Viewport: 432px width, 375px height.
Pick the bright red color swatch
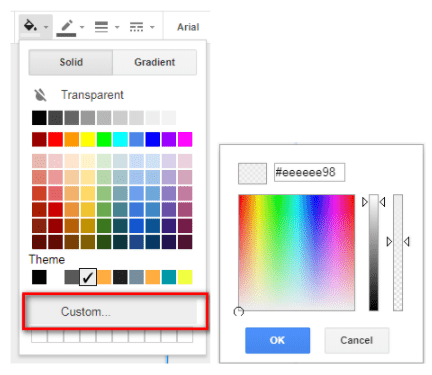[x=55, y=139]
